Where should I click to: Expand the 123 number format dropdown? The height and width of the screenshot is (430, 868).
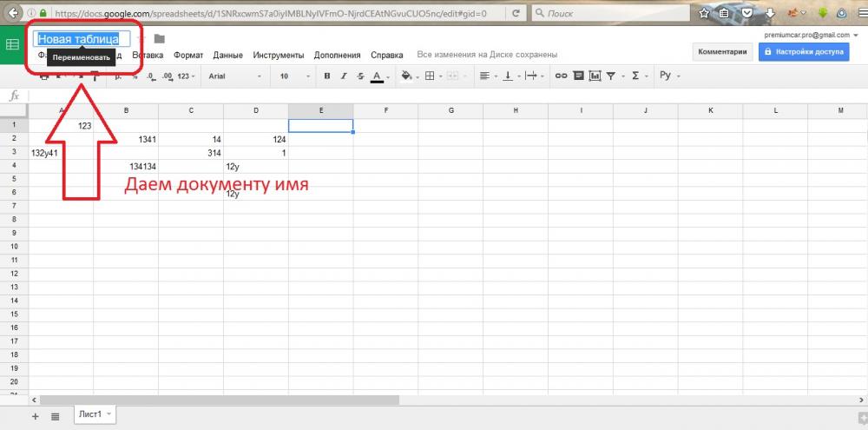[187, 76]
